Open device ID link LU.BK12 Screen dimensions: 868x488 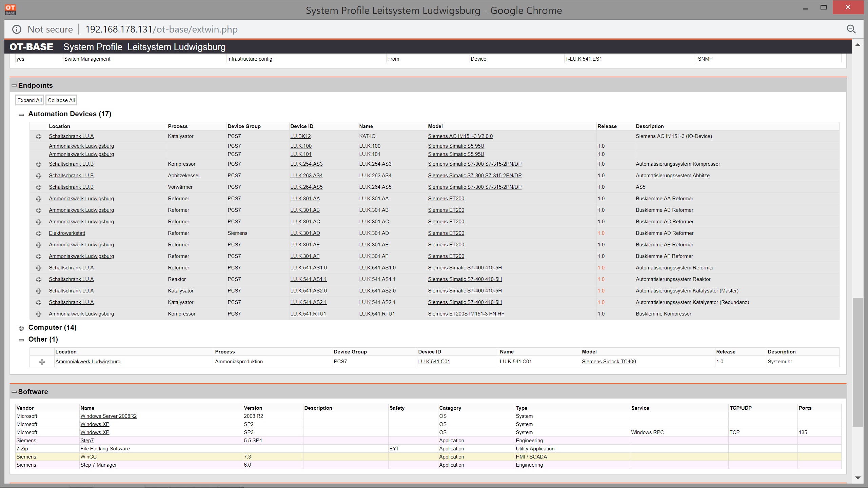[300, 136]
